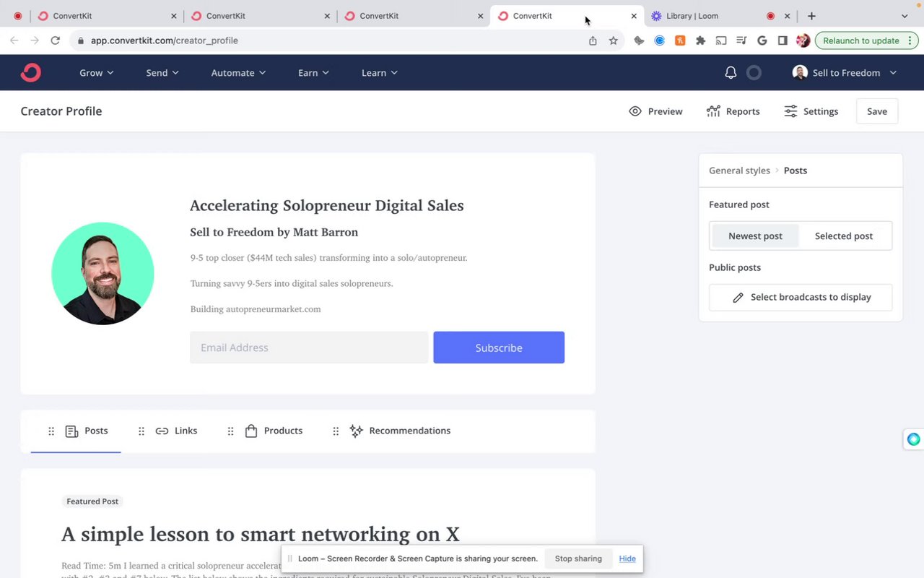924x578 pixels.
Task: Close the Library | Loom browser tab
Action: (787, 16)
